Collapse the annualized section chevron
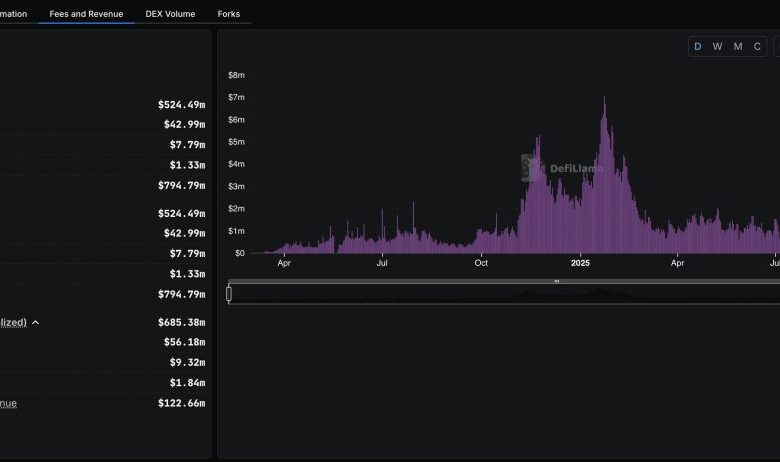 point(36,323)
